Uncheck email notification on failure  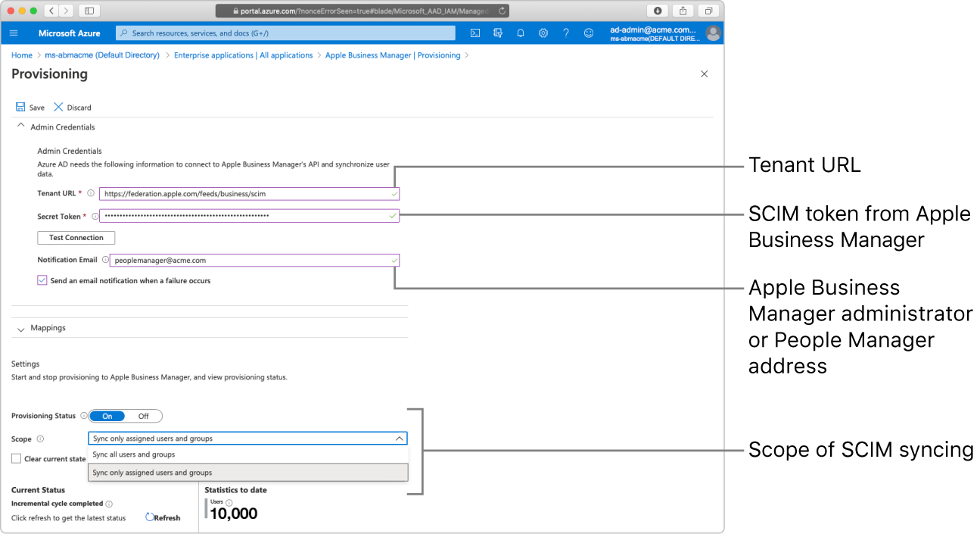(42, 279)
